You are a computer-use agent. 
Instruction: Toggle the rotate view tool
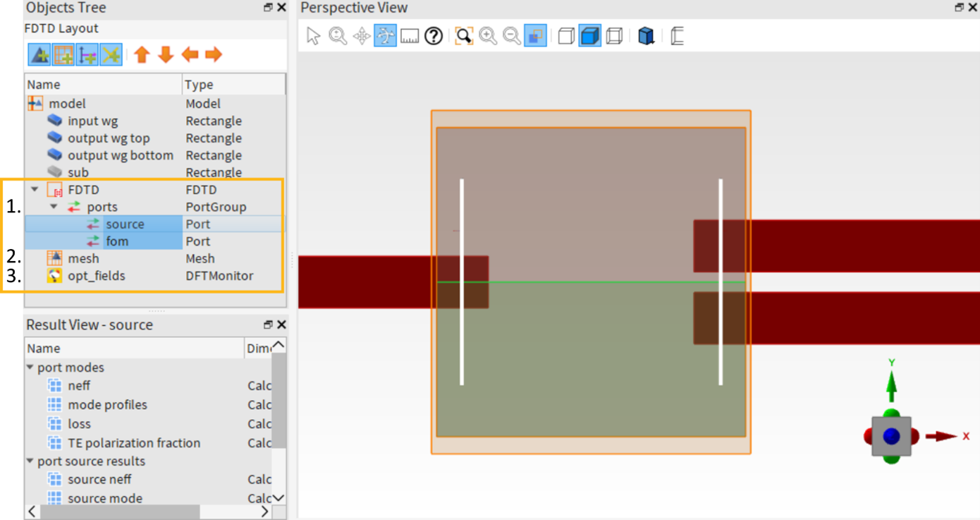[x=386, y=36]
